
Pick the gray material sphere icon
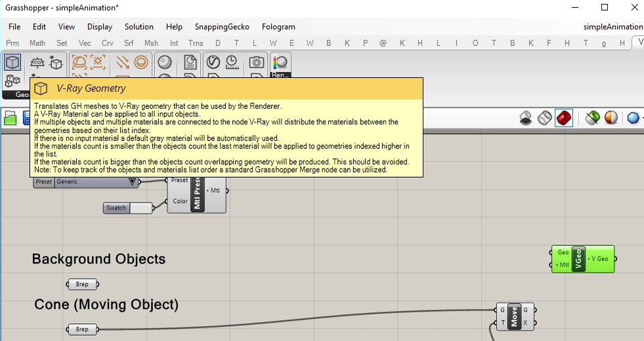coord(165,62)
